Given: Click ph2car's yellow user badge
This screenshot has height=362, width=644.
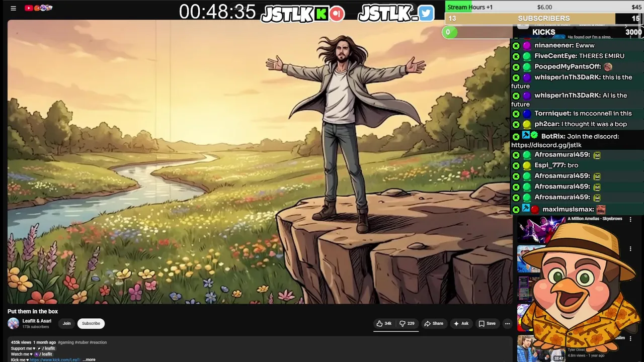Looking at the screenshot, I should [x=526, y=125].
